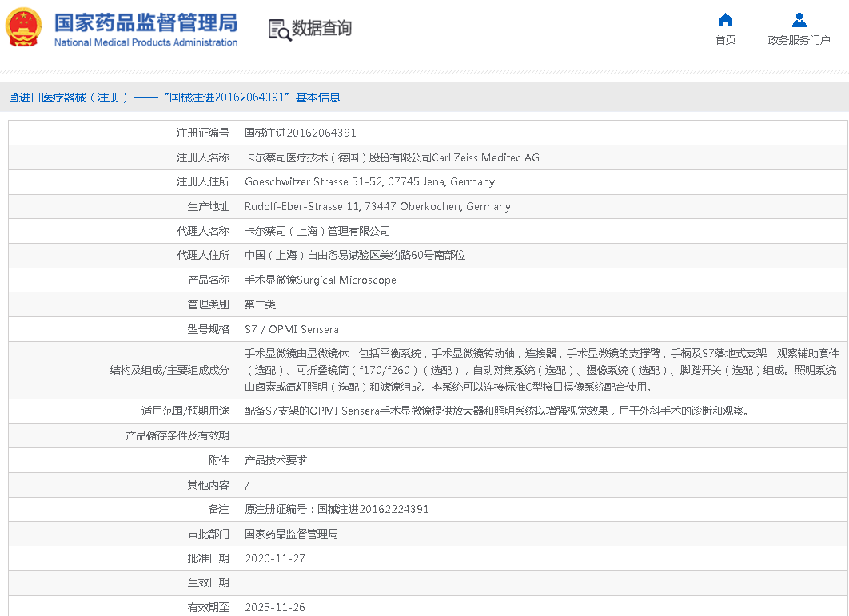Click the 注册证编号 value 国械注进20162064391 in the table
This screenshot has width=849, height=616.
(300, 133)
